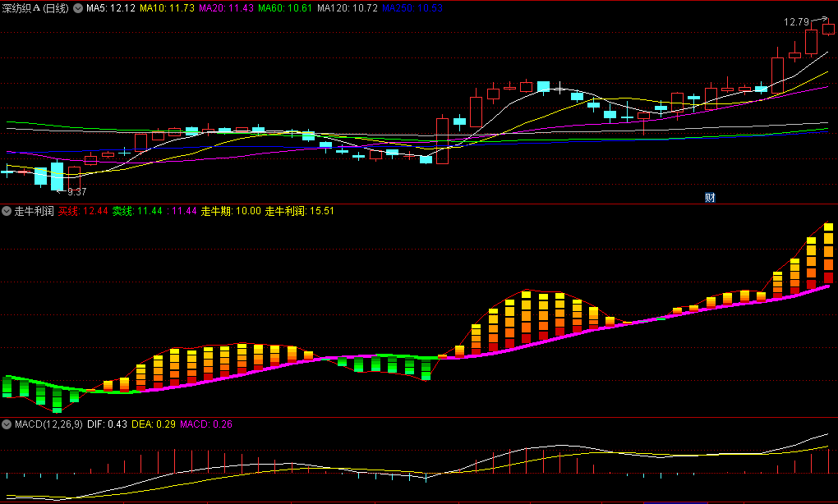Click the 财 finance marker icon

tap(710, 198)
